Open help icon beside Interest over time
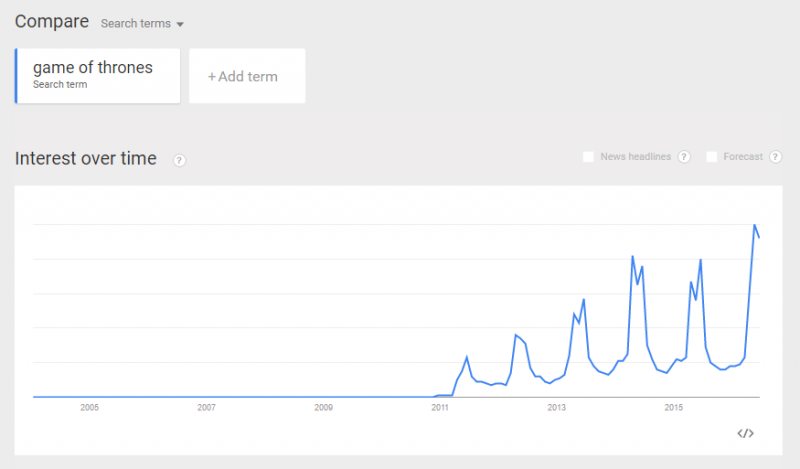This screenshot has height=469, width=800. [x=179, y=160]
